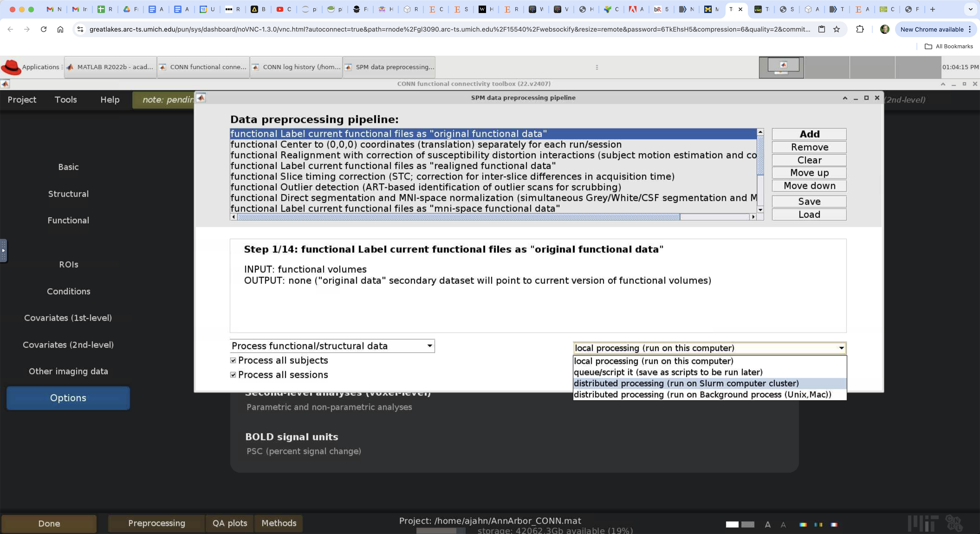Open the Help menu

[x=110, y=100]
